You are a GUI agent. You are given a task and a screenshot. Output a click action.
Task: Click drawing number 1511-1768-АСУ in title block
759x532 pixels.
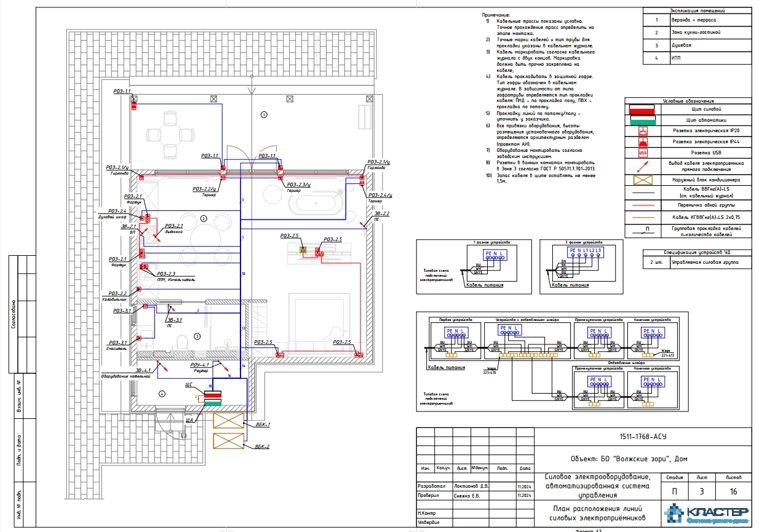[643, 437]
